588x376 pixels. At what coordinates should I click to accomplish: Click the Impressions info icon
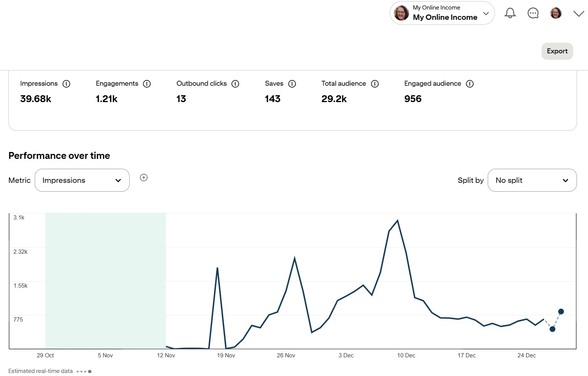coord(67,84)
